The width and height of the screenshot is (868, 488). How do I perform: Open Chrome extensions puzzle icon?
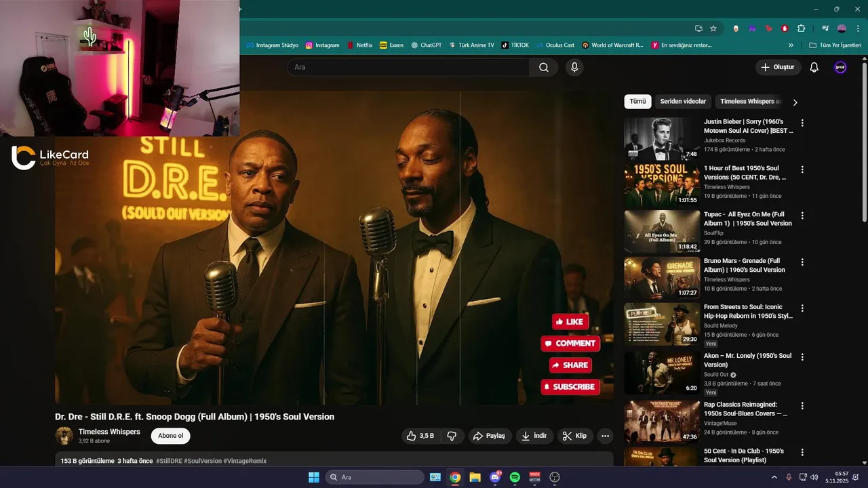(801, 28)
